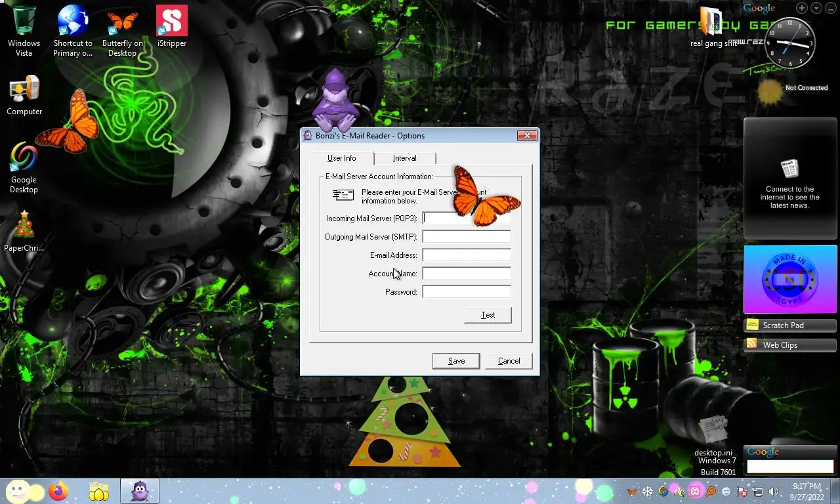Click the Made in Egypt photo gadget

tap(790, 280)
